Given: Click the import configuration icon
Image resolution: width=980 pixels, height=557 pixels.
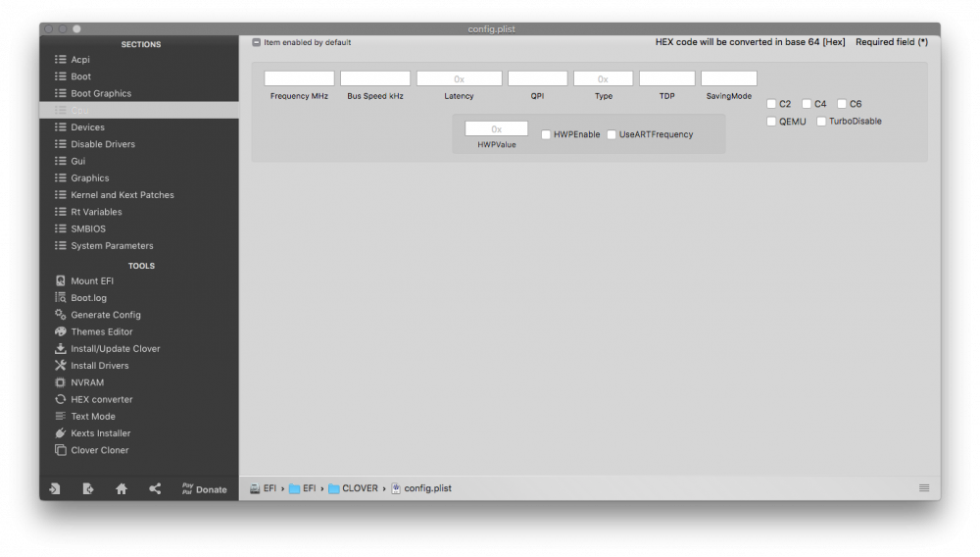Looking at the screenshot, I should coord(55,489).
